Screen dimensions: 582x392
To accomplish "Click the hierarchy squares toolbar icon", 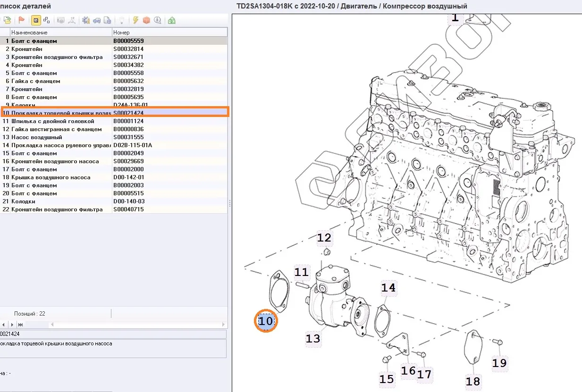I will [x=47, y=20].
